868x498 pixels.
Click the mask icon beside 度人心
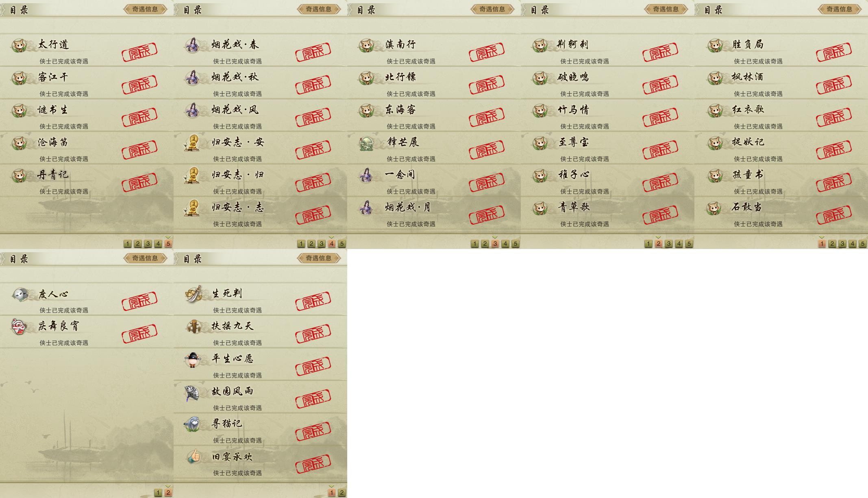tap(20, 294)
